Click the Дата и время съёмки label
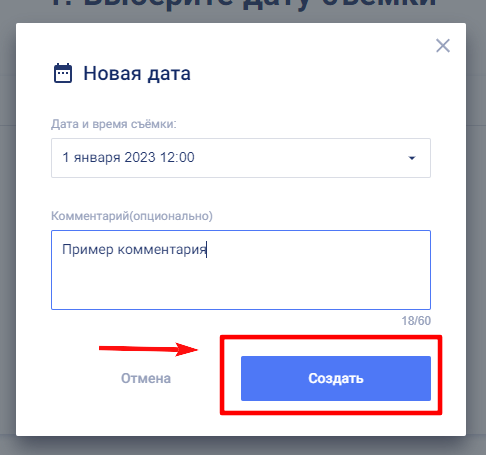 pyautogui.click(x=114, y=124)
